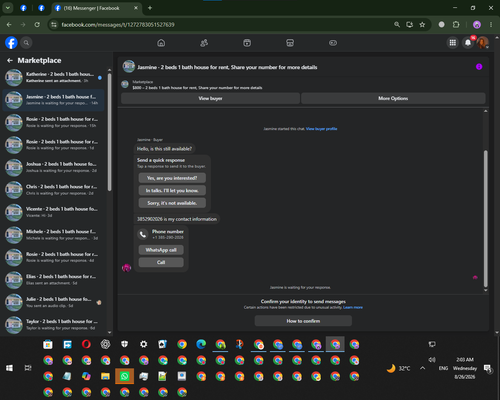Open the tab search chevron
500x400 pixels.
click(x=8, y=8)
